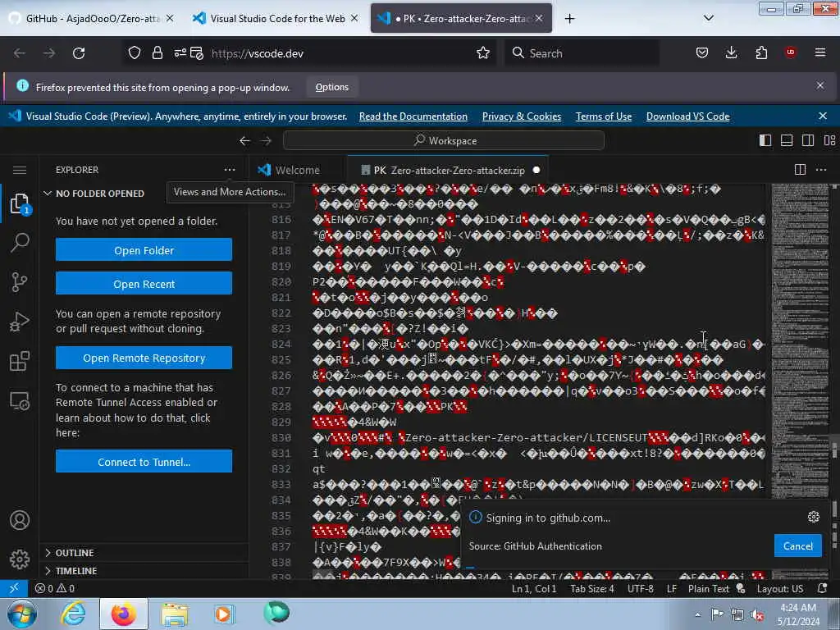Click the Open Recent button
Screen dimensions: 840x630
pyautogui.click(x=144, y=284)
